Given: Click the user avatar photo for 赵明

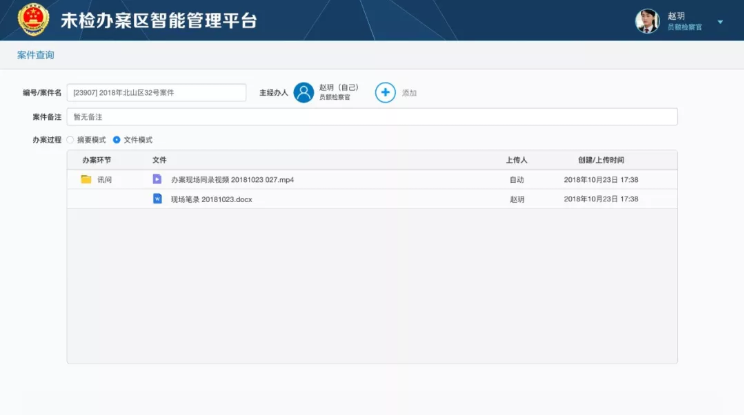Looking at the screenshot, I should pyautogui.click(x=647, y=21).
